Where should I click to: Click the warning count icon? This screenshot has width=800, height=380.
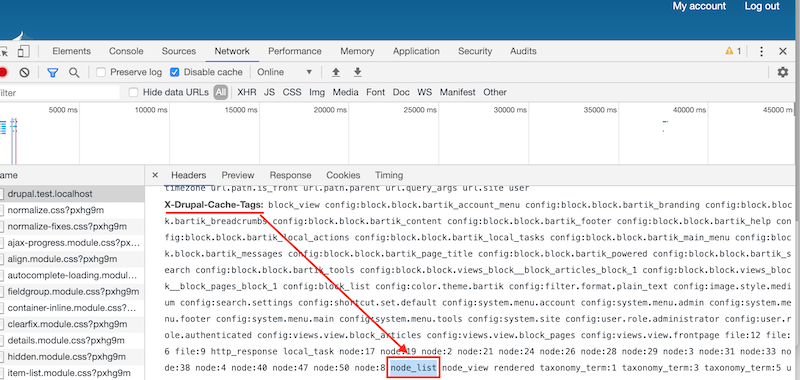click(733, 51)
